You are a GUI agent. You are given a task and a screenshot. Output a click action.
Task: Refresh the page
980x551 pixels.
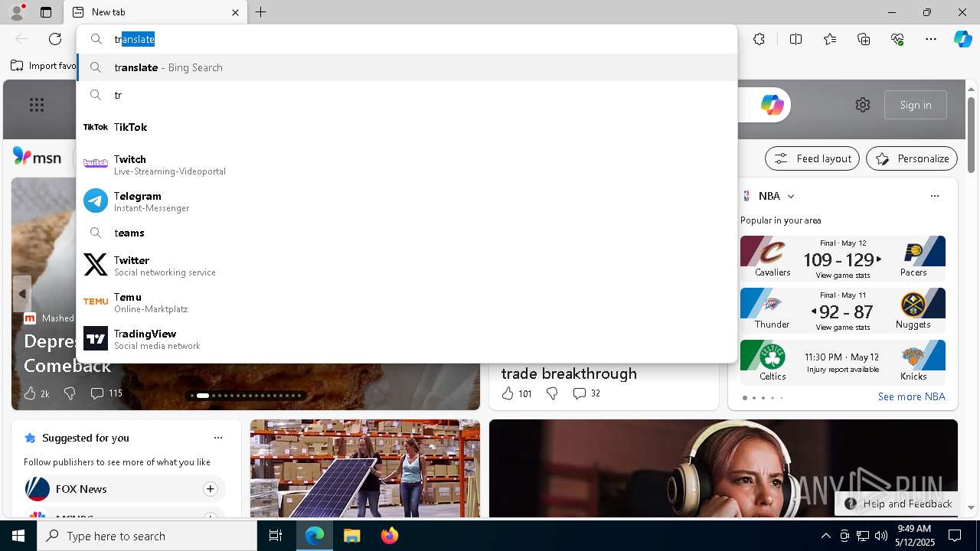pyautogui.click(x=55, y=39)
